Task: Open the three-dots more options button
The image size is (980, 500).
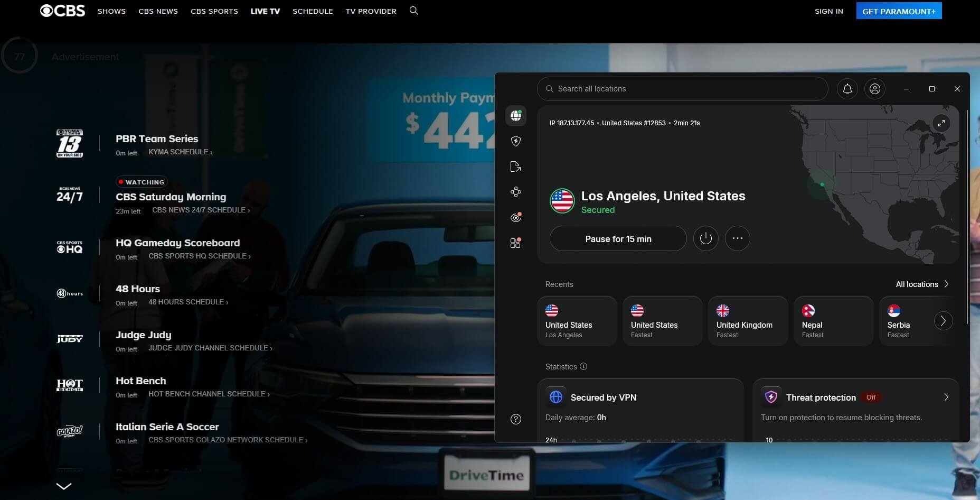Action: pyautogui.click(x=738, y=238)
